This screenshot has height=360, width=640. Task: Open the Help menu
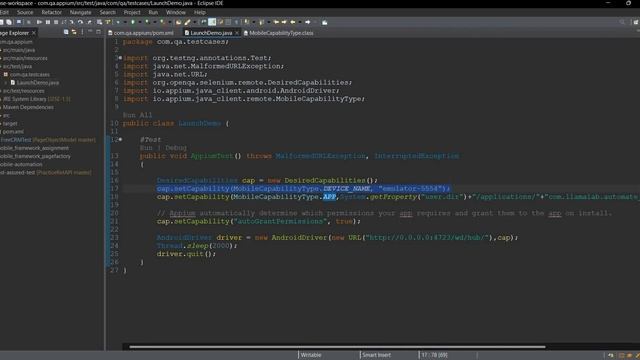pos(200,12)
